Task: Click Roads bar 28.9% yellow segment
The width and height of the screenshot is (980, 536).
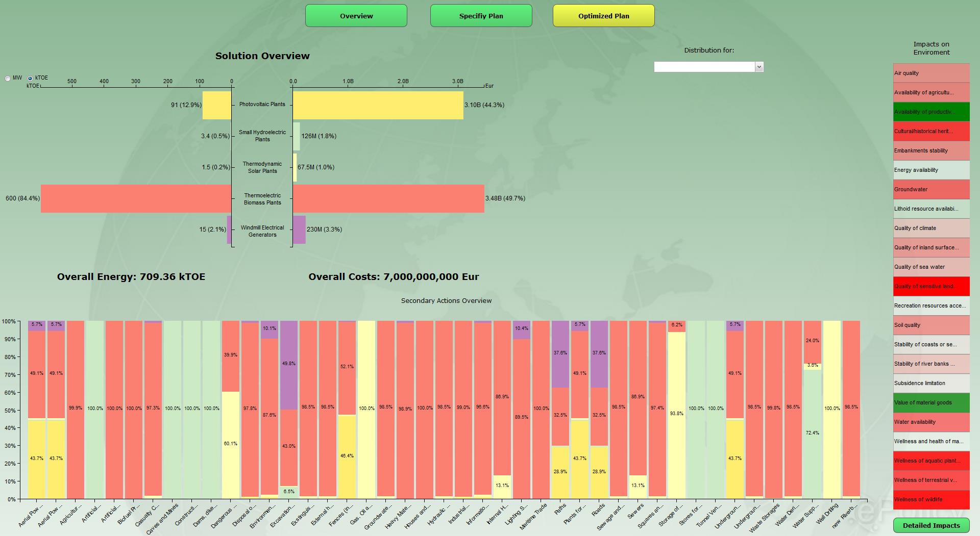Action: (599, 473)
